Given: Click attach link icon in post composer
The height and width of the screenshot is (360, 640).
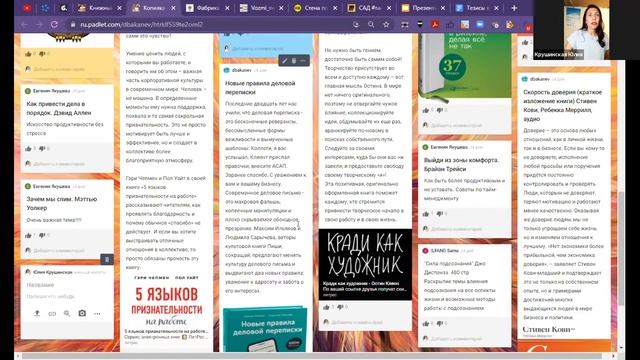Looking at the screenshot, I should click(x=52, y=313).
